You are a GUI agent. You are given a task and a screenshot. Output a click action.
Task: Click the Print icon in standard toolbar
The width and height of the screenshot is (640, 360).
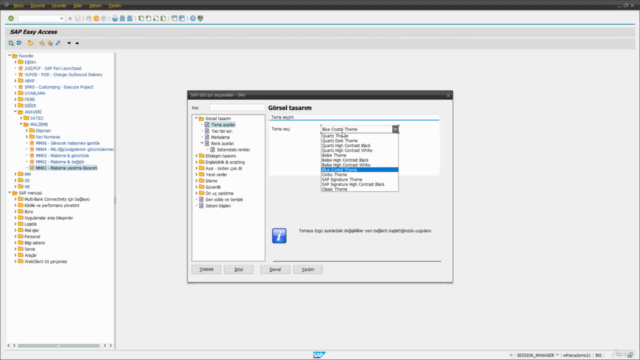[x=115, y=18]
